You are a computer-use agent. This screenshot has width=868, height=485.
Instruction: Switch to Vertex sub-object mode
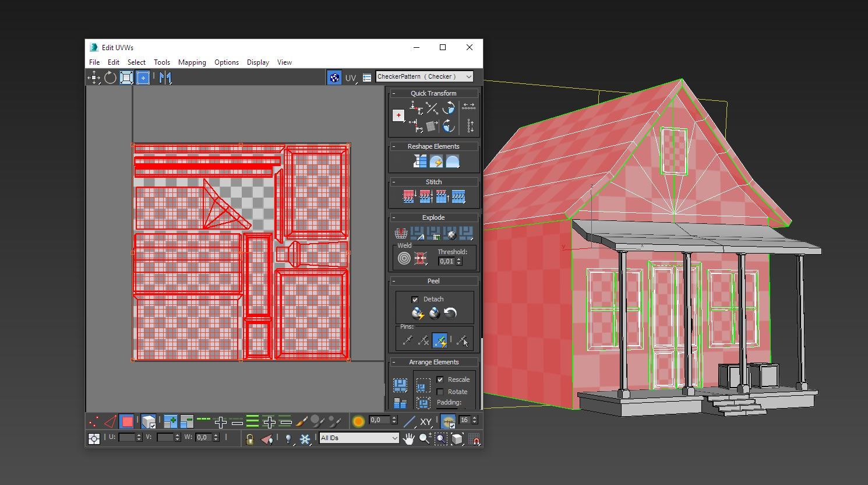(x=94, y=421)
